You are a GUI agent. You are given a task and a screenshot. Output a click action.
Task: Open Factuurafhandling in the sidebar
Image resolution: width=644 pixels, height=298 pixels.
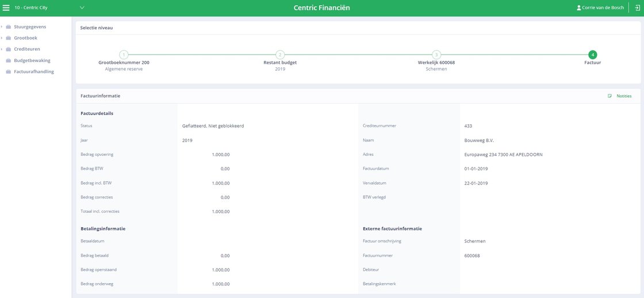click(x=34, y=71)
